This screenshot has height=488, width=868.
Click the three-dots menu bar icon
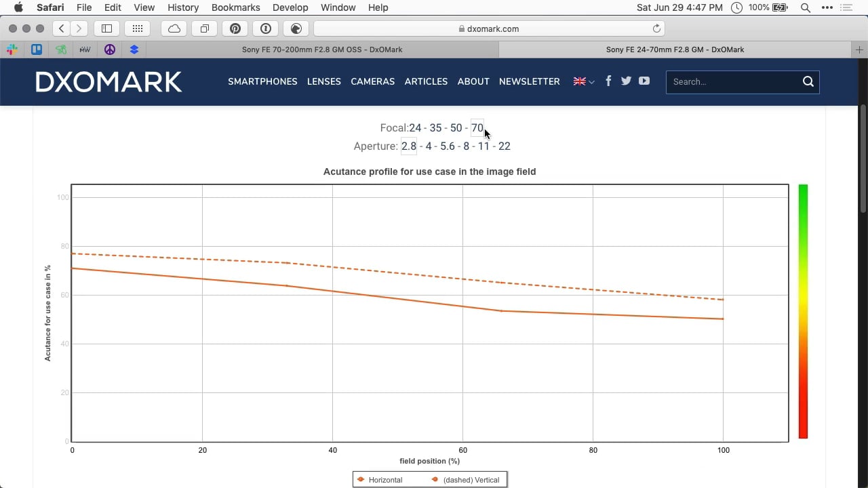pos(827,7)
